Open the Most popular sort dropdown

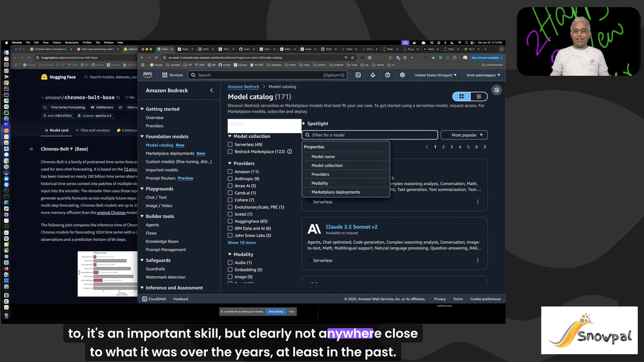pyautogui.click(x=464, y=135)
